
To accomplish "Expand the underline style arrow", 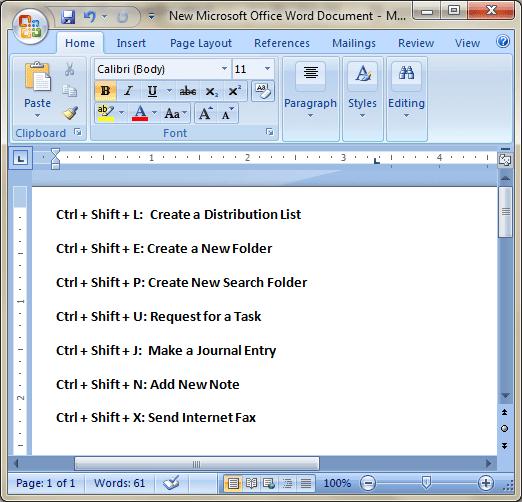I will coord(169,91).
